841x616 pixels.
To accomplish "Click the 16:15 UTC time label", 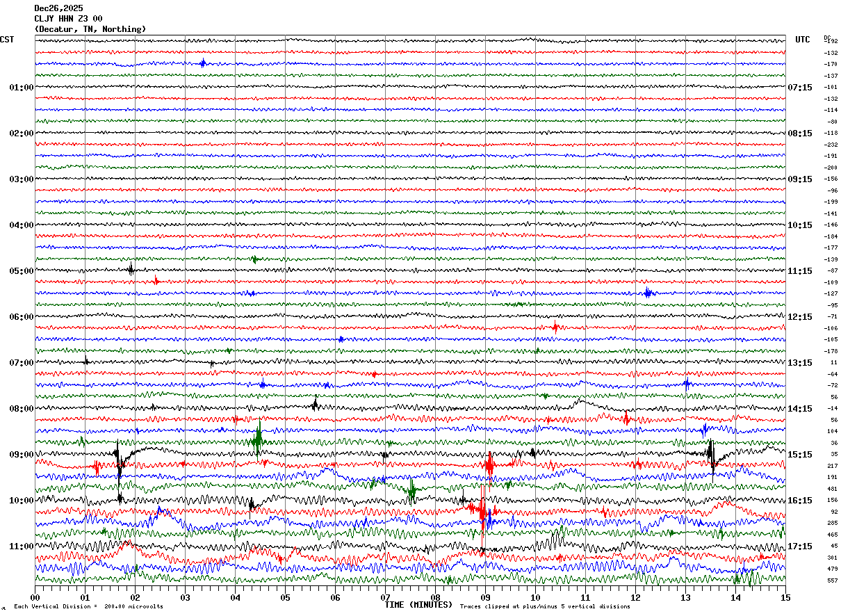I will point(800,501).
